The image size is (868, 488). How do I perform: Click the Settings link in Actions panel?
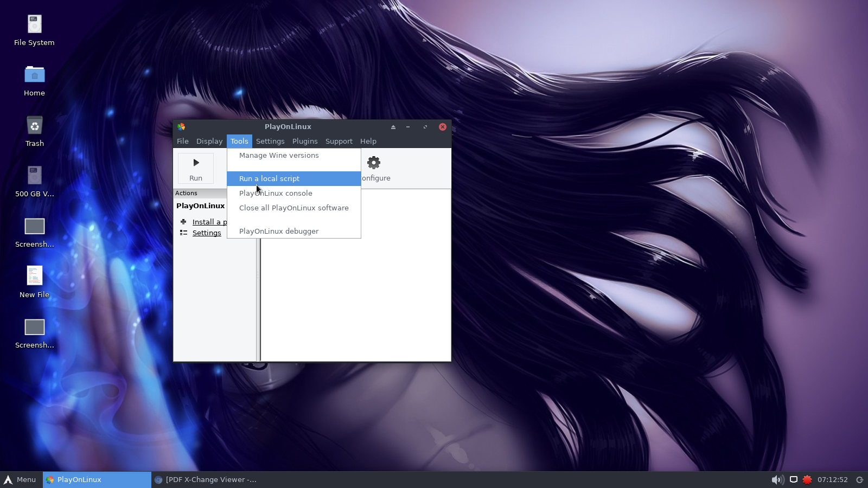coord(207,233)
